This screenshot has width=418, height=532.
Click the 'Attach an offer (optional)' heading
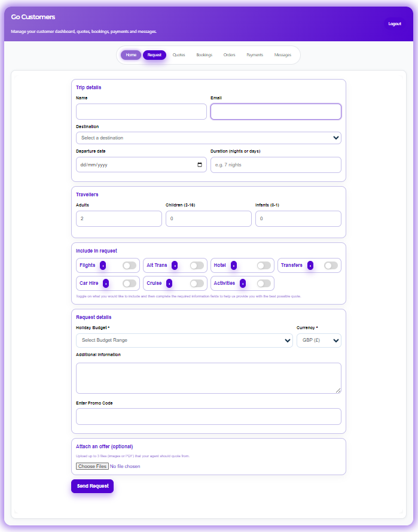tap(105, 446)
